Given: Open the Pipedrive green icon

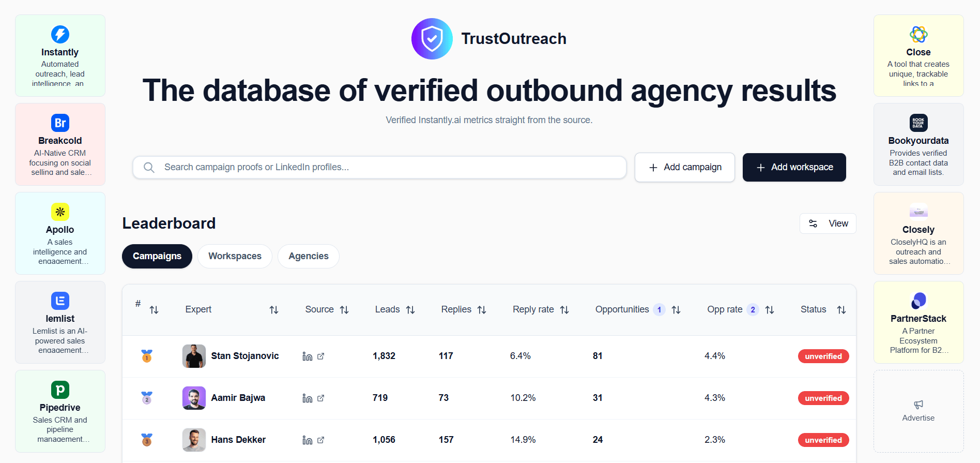Looking at the screenshot, I should click(60, 390).
